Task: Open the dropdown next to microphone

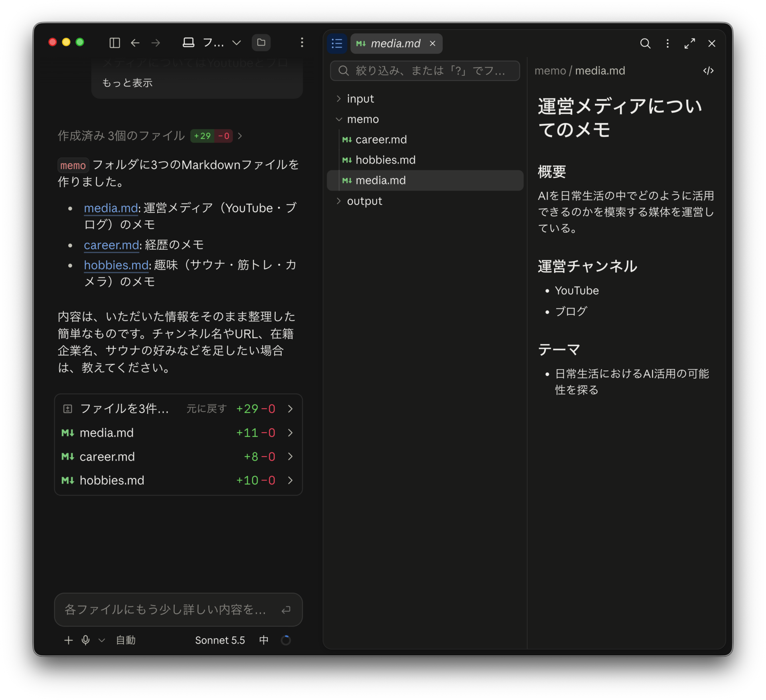Action: [102, 640]
